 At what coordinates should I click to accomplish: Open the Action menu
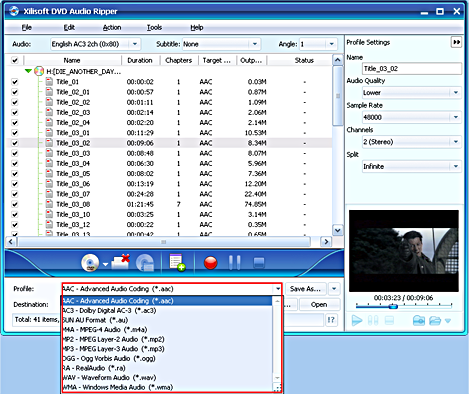pos(112,27)
